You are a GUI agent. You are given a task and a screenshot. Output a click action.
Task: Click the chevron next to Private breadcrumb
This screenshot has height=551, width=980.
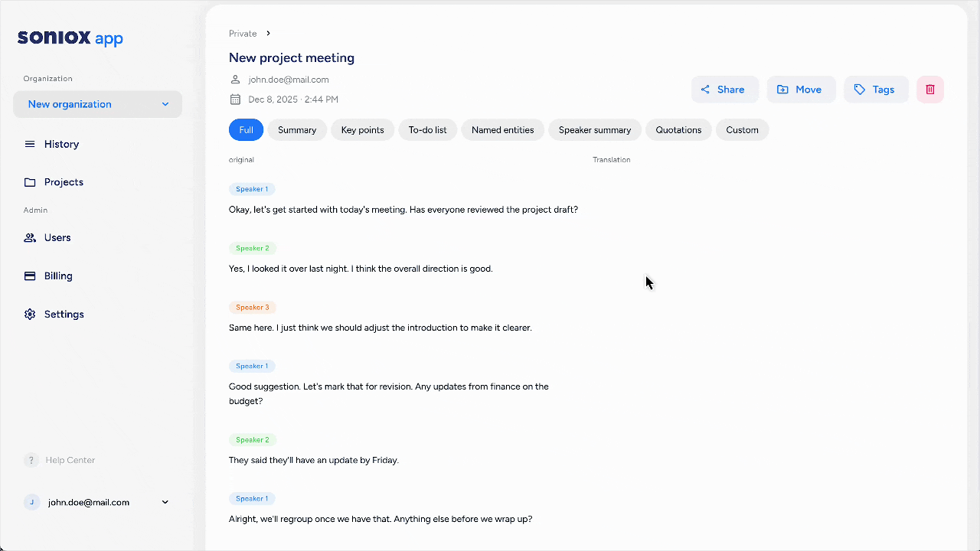click(269, 34)
